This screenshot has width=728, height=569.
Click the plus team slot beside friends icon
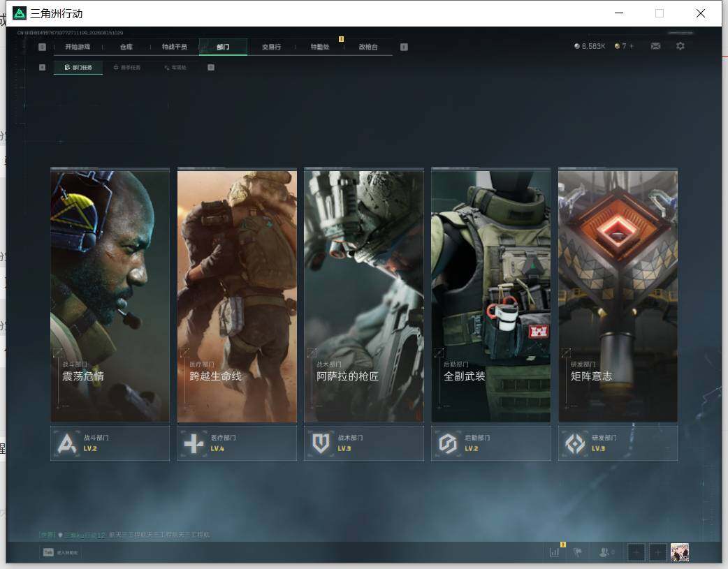click(636, 552)
